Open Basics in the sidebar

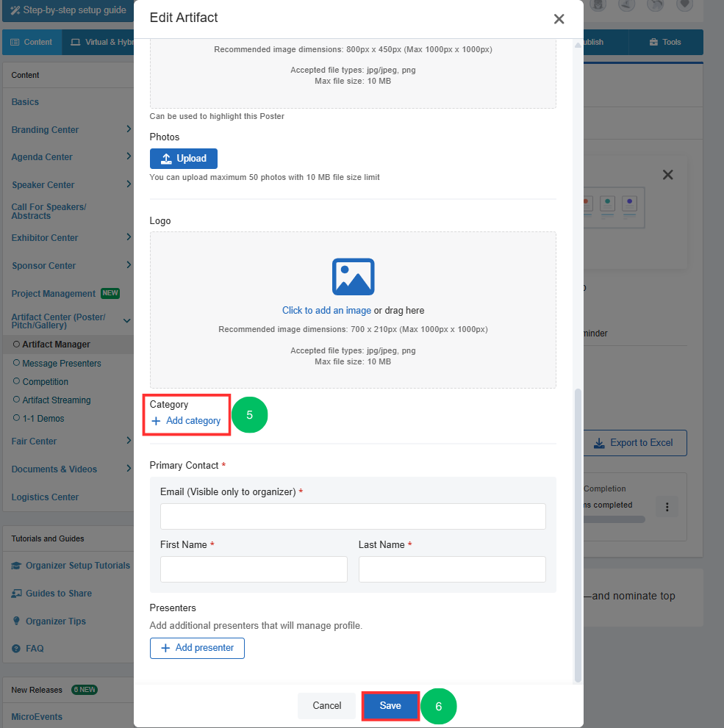(25, 102)
